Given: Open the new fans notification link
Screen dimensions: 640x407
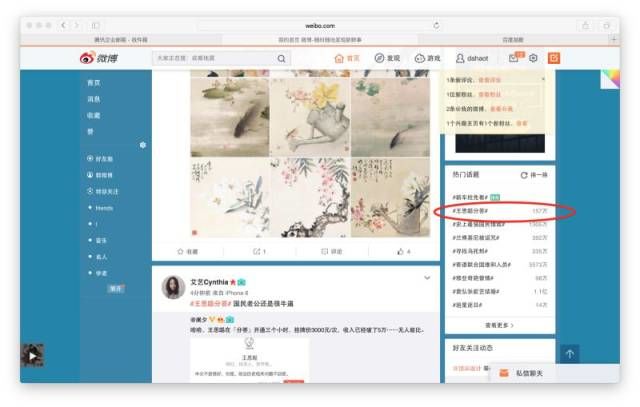Looking at the screenshot, I should pyautogui.click(x=489, y=94).
